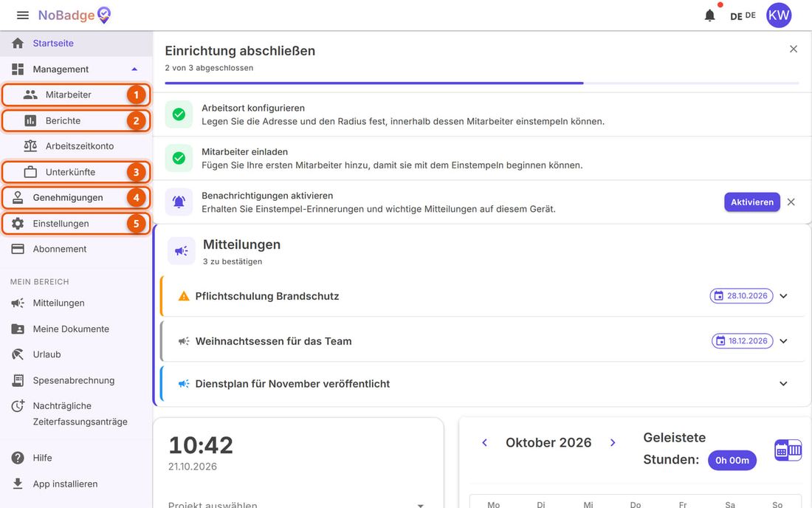Go to next month after Oktober 2026

point(613,442)
